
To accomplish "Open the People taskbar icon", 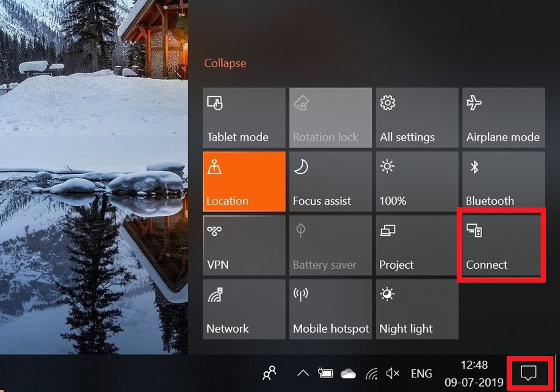I will [x=269, y=373].
